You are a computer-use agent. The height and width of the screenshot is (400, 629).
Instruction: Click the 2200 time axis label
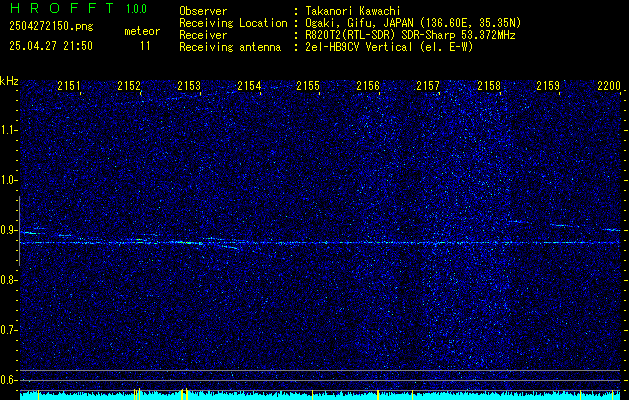[x=609, y=85]
